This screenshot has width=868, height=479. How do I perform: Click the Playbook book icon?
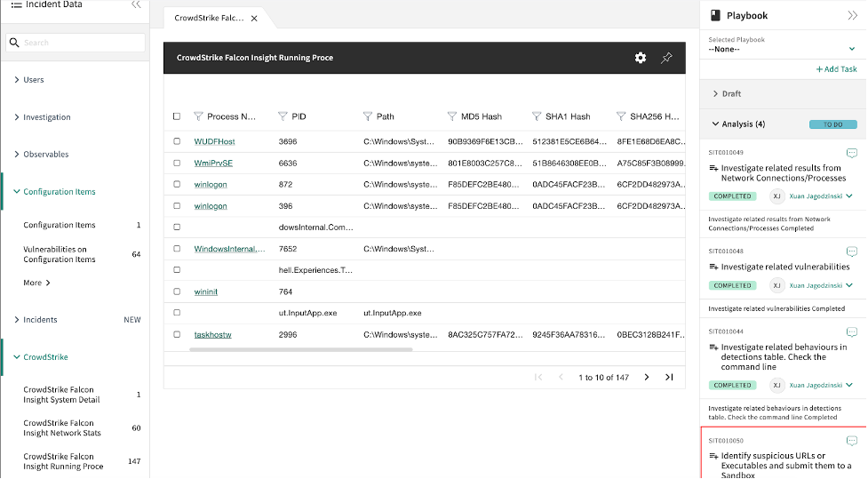click(715, 15)
